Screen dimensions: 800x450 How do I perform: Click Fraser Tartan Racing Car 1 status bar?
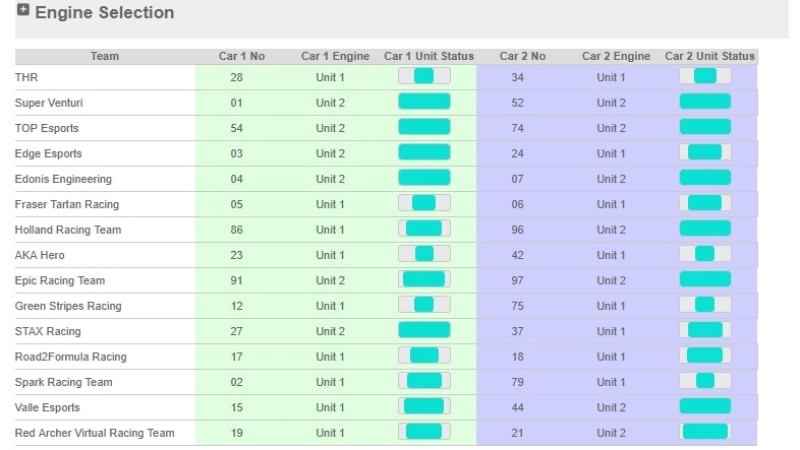click(x=424, y=203)
